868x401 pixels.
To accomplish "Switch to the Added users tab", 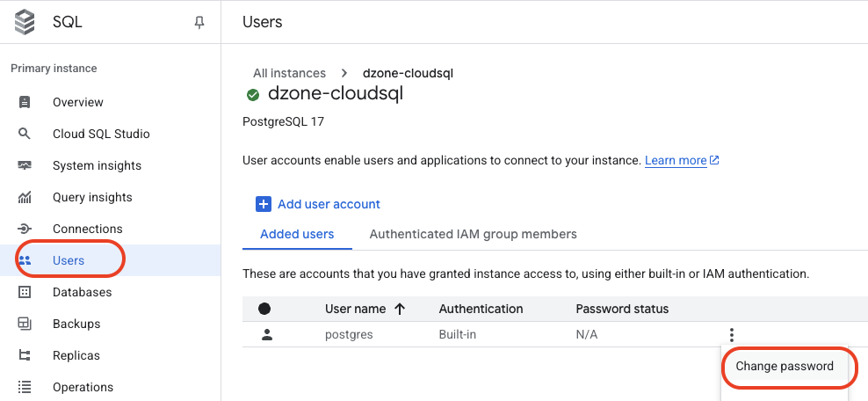I will [x=297, y=234].
